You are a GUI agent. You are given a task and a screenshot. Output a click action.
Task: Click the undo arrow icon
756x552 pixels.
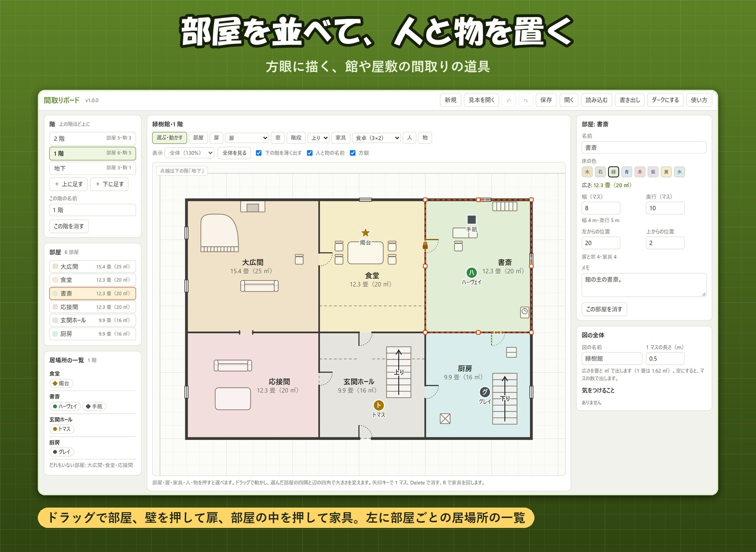[509, 100]
